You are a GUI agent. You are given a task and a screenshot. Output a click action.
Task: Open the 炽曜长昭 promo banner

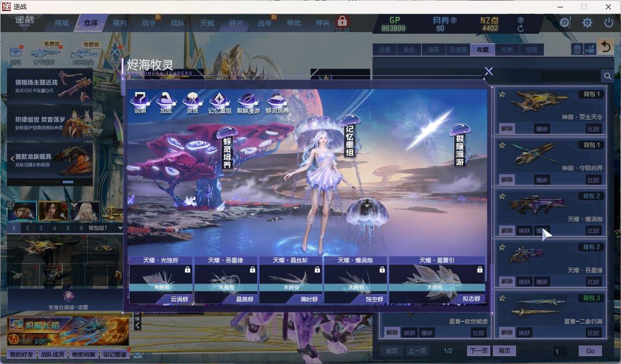tap(67, 331)
